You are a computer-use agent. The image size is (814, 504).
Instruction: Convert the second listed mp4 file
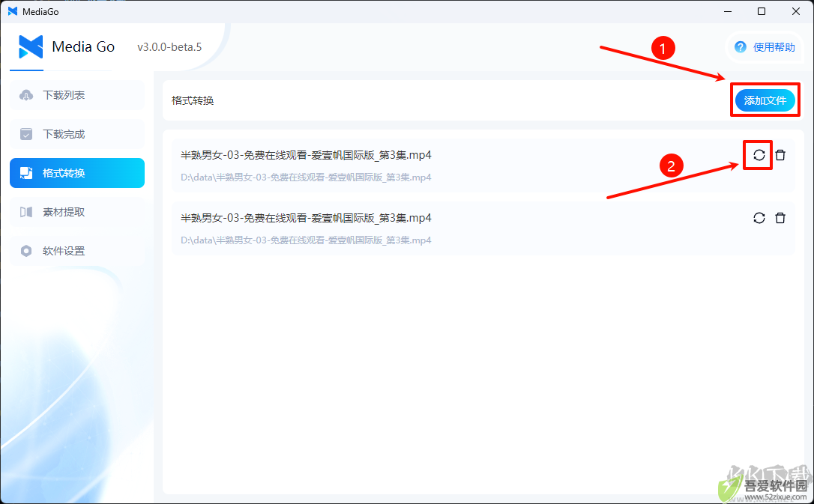point(759,218)
